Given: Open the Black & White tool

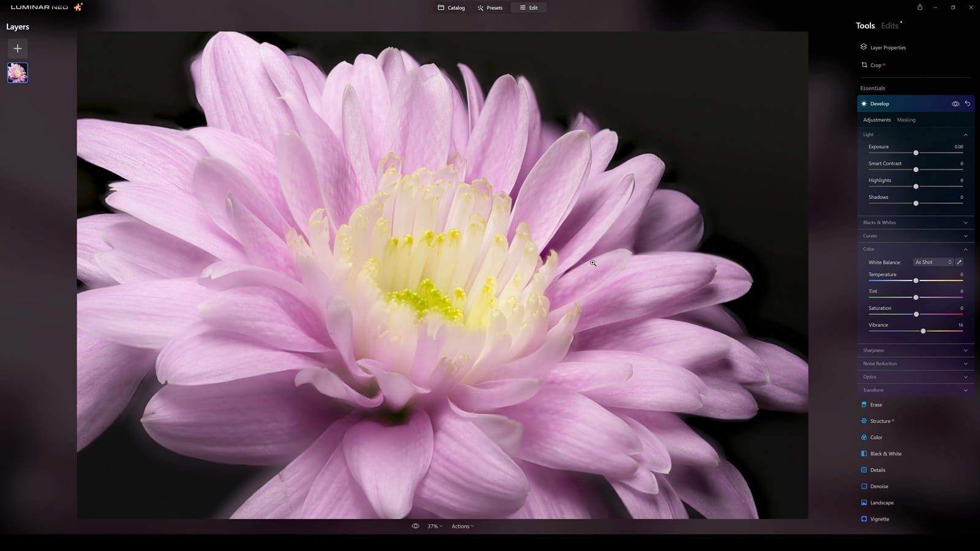Looking at the screenshot, I should (x=881, y=454).
